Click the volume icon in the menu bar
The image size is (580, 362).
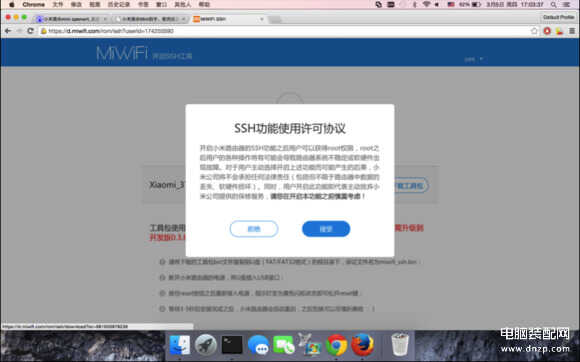(x=437, y=4)
